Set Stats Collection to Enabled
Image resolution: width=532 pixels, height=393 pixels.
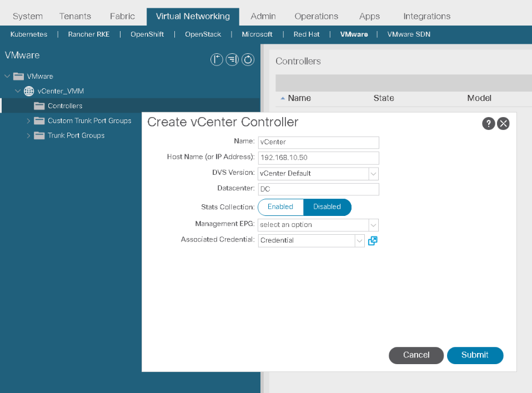point(280,207)
